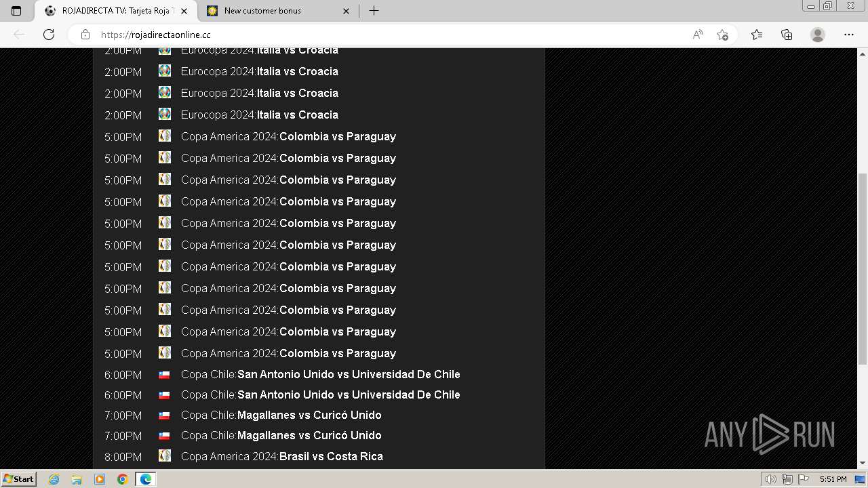
Task: Open the Windows Start menu
Action: pyautogui.click(x=18, y=479)
